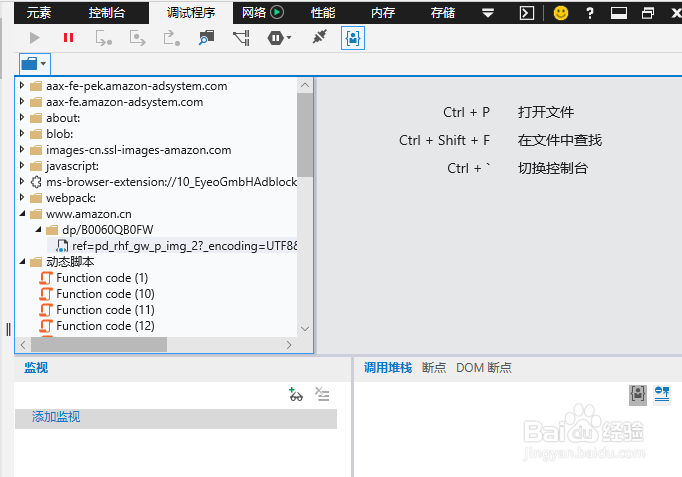Click the Step Into icon
Screen dimensions: 682x477
(104, 38)
